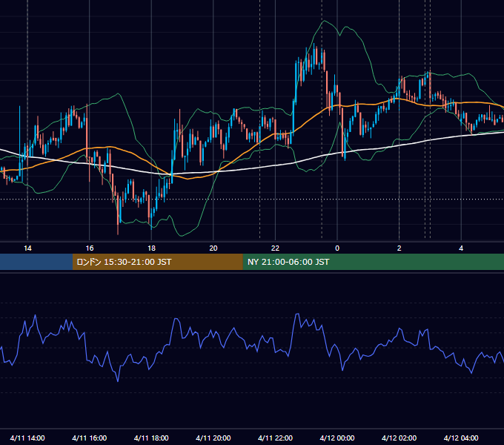Click the 4/12 02:00 time label

399,438
